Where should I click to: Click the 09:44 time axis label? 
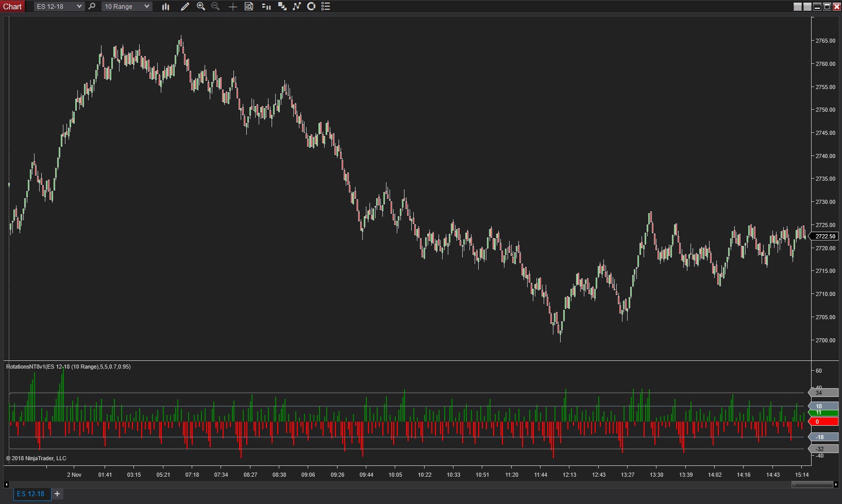point(366,475)
